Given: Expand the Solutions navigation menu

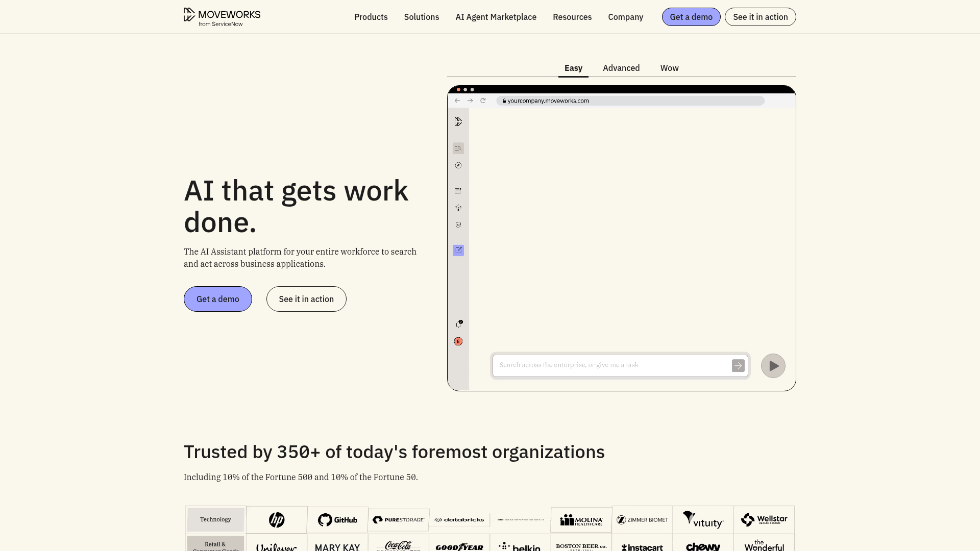Looking at the screenshot, I should tap(421, 17).
